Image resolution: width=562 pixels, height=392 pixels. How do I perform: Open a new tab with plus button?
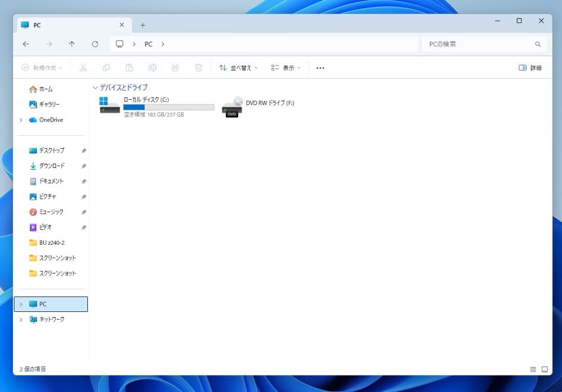tap(143, 25)
